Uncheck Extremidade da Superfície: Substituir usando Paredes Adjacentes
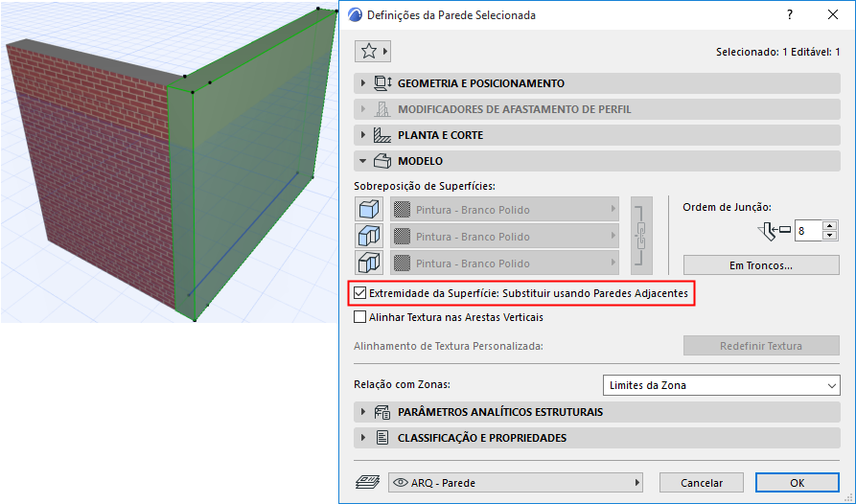Viewport: 856px width, 504px height. (359, 293)
